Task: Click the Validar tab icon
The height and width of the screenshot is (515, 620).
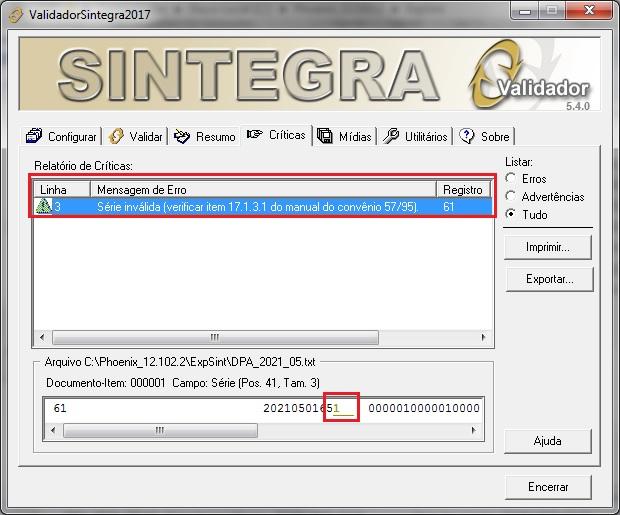Action: [x=116, y=136]
